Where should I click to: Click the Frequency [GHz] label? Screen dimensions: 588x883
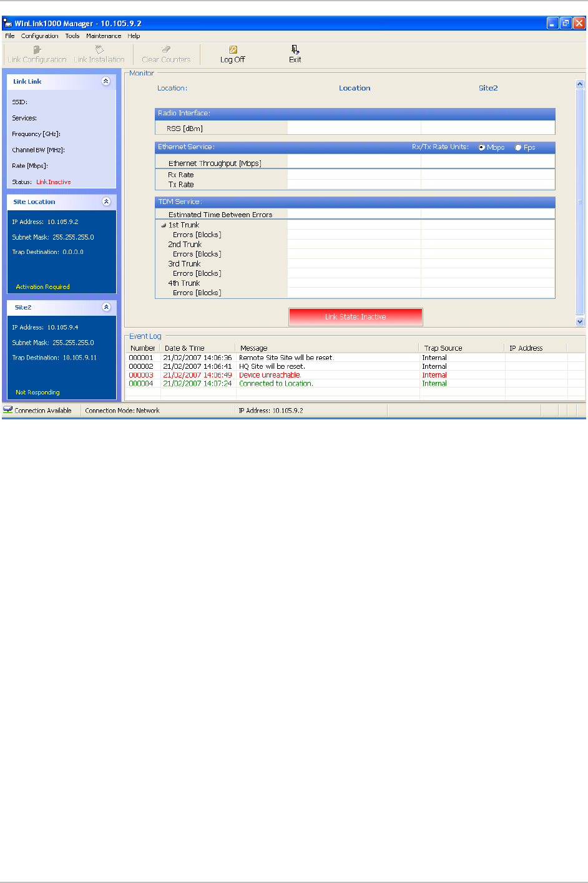coord(36,134)
